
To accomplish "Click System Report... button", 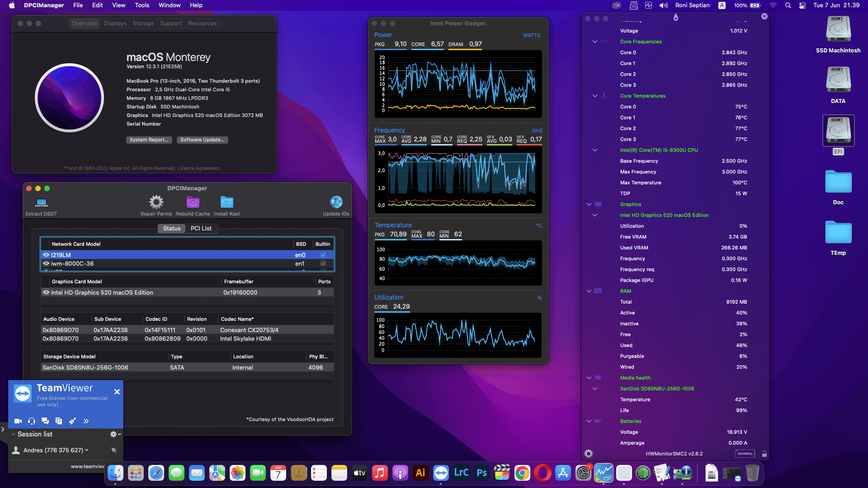I will [x=149, y=140].
